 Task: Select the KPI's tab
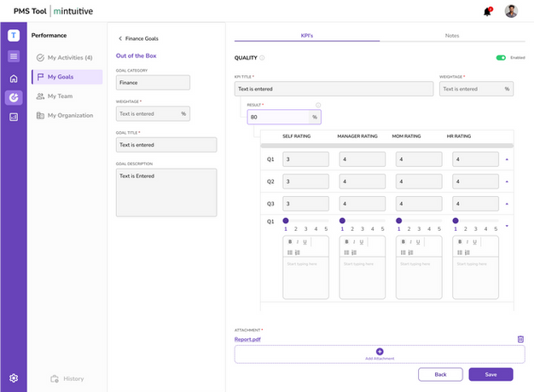click(308, 36)
